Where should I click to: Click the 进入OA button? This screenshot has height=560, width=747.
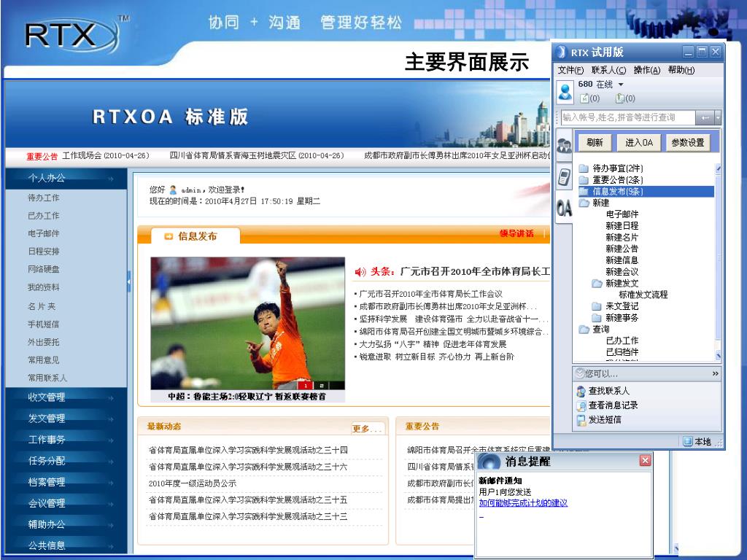coord(638,143)
